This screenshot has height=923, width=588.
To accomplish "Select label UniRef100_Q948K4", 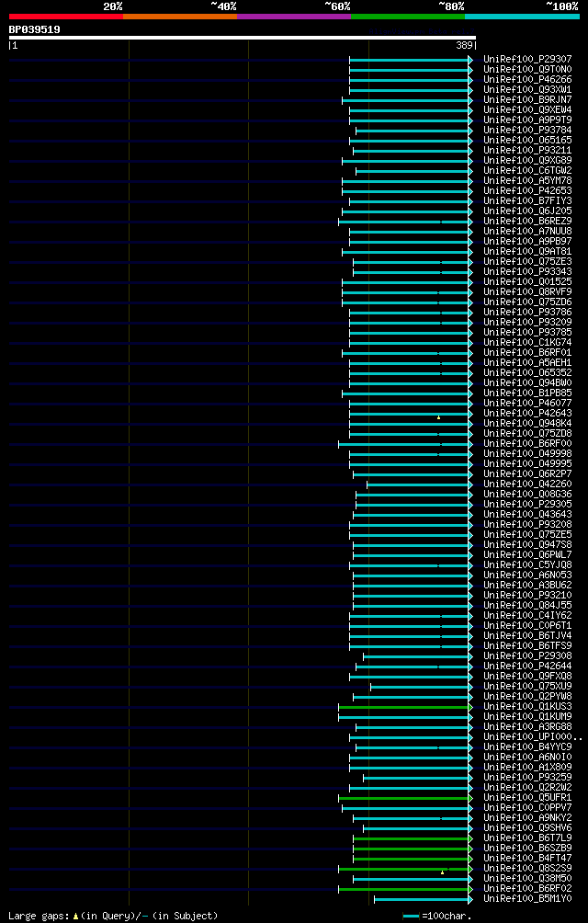I will (527, 423).
